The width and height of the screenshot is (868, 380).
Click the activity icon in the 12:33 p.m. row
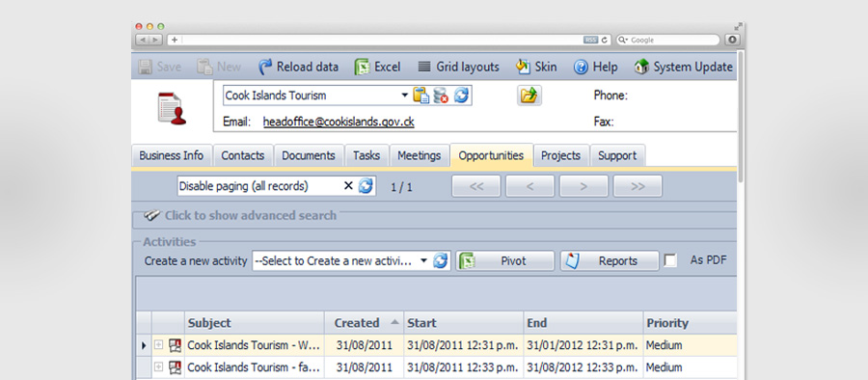(175, 366)
